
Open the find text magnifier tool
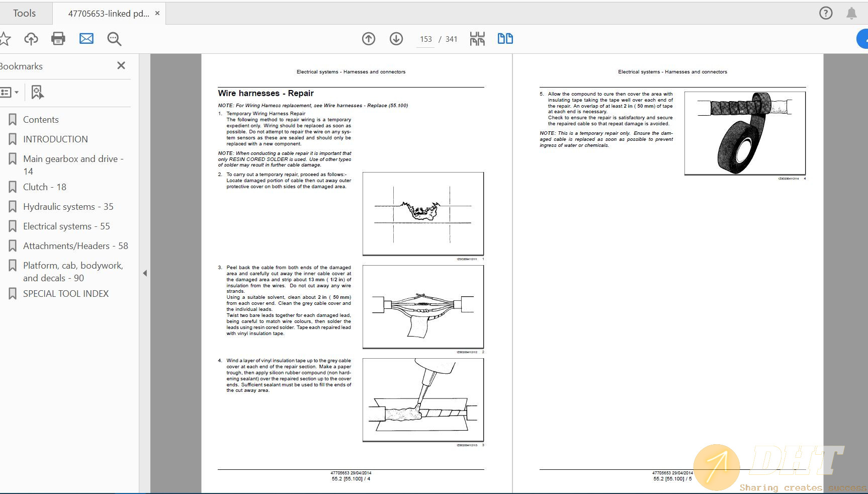(x=114, y=39)
